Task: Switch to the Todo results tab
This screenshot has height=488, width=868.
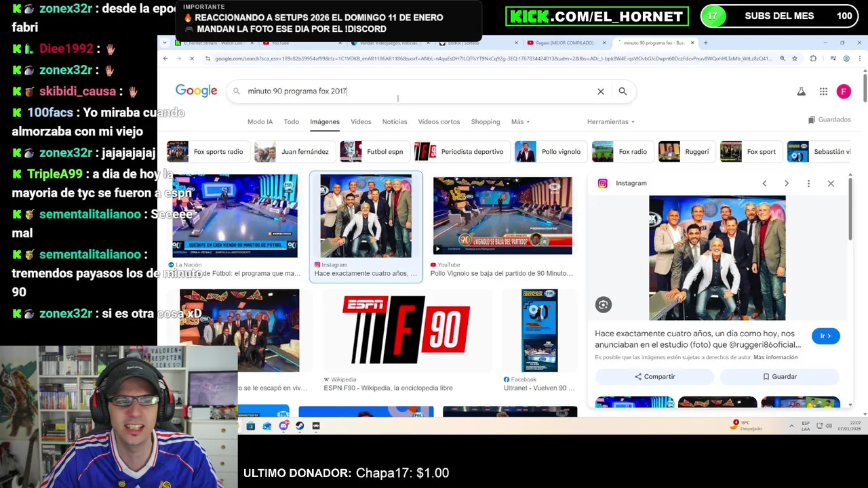Action: 291,122
